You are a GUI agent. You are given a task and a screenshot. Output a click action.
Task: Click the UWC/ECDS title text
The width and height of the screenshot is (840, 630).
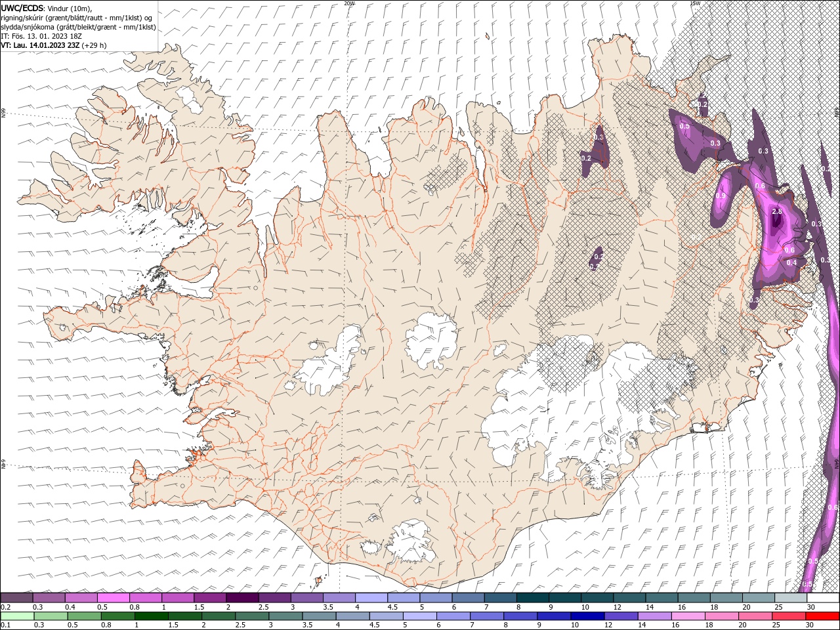coord(22,8)
